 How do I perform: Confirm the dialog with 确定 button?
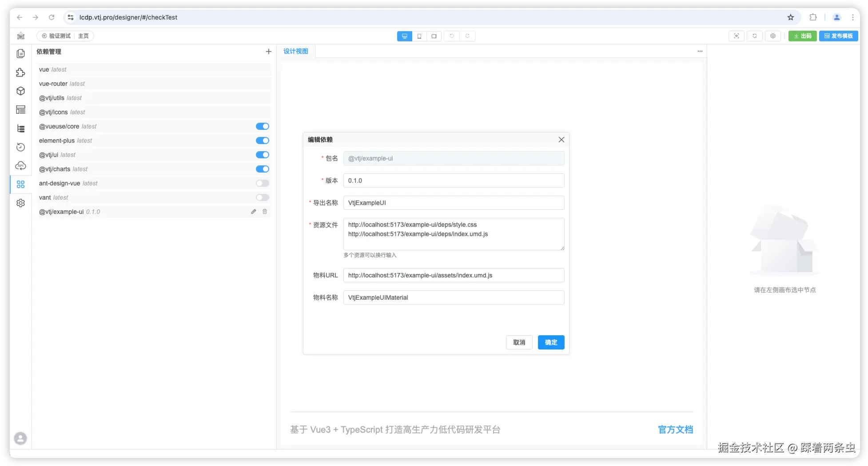click(x=551, y=342)
